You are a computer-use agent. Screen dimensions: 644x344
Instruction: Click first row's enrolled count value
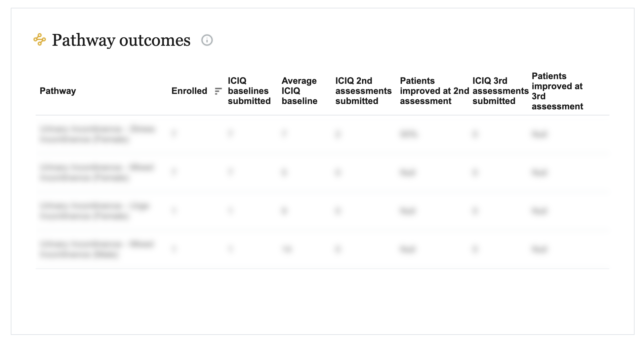point(174,134)
